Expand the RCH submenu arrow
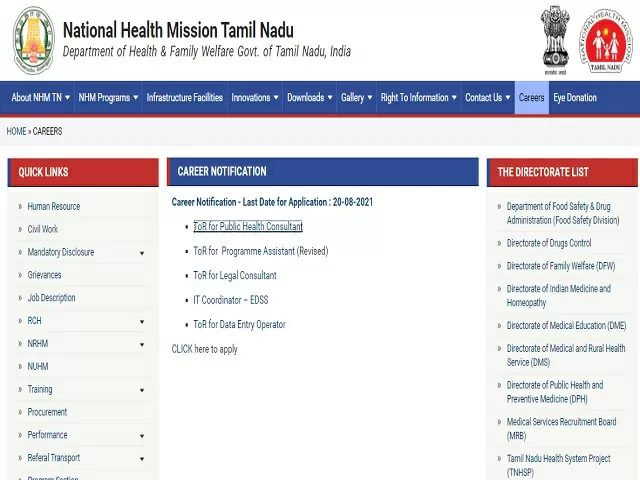 (x=142, y=322)
